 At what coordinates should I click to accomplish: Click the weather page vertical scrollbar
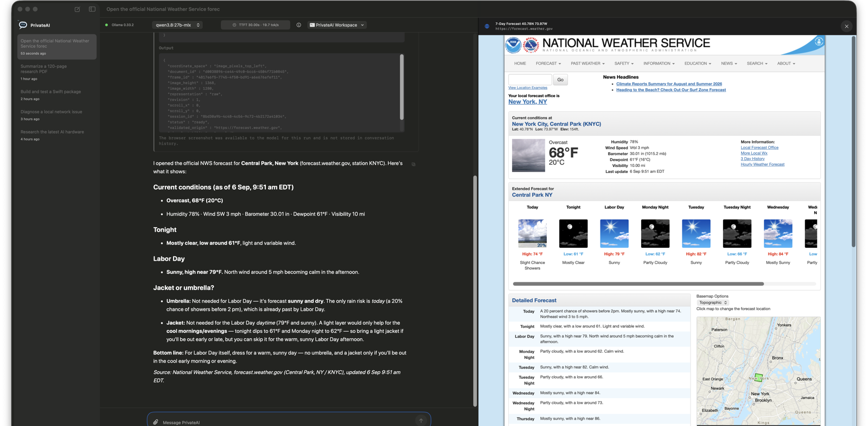tap(853, 141)
